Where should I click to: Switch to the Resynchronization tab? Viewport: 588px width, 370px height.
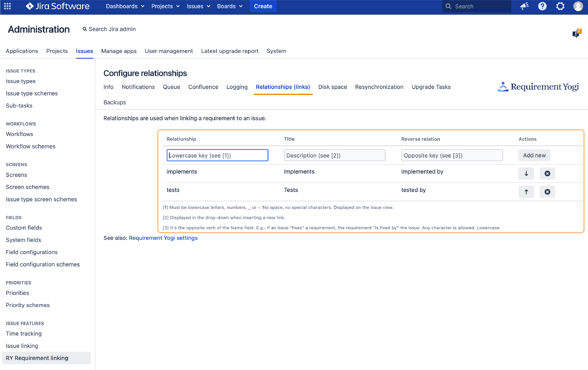[379, 87]
